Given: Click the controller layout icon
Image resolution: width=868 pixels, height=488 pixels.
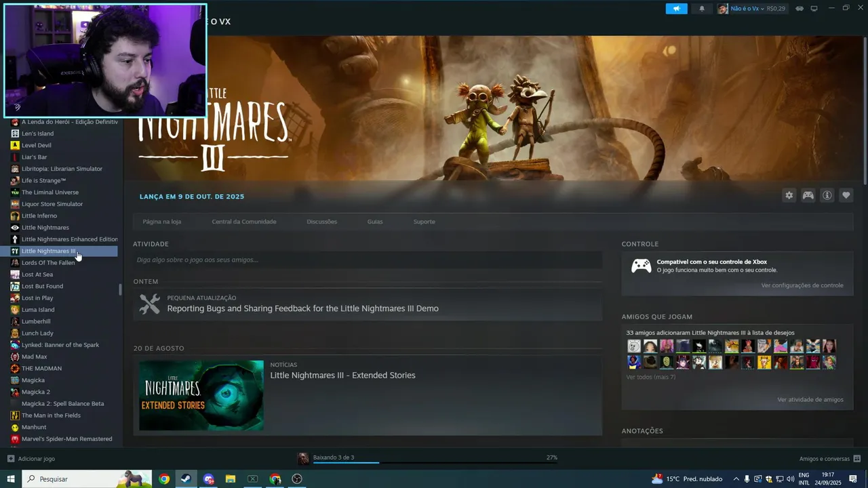Looking at the screenshot, I should pos(808,195).
